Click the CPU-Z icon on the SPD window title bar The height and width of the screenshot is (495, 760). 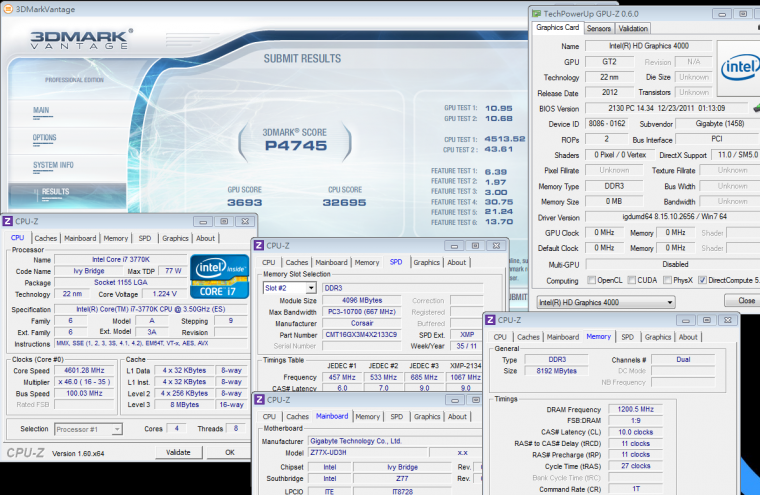[x=259, y=244]
